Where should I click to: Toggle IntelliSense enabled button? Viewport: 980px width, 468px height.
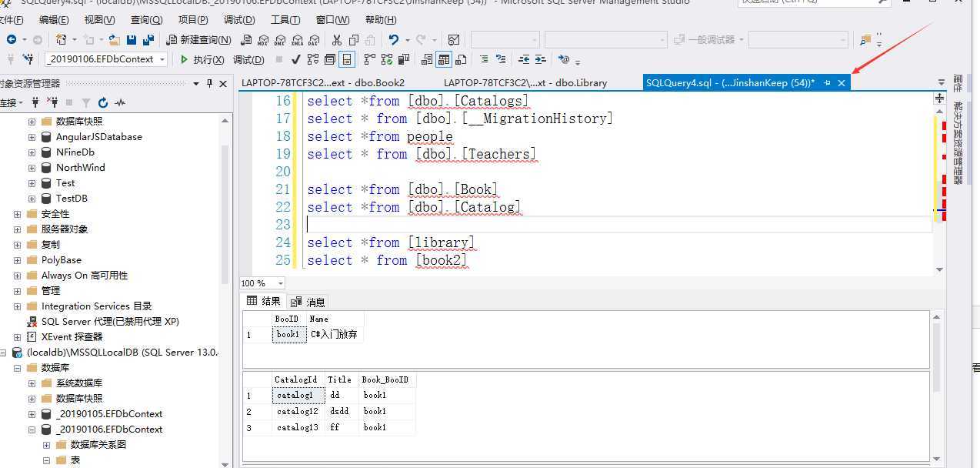[x=346, y=59]
